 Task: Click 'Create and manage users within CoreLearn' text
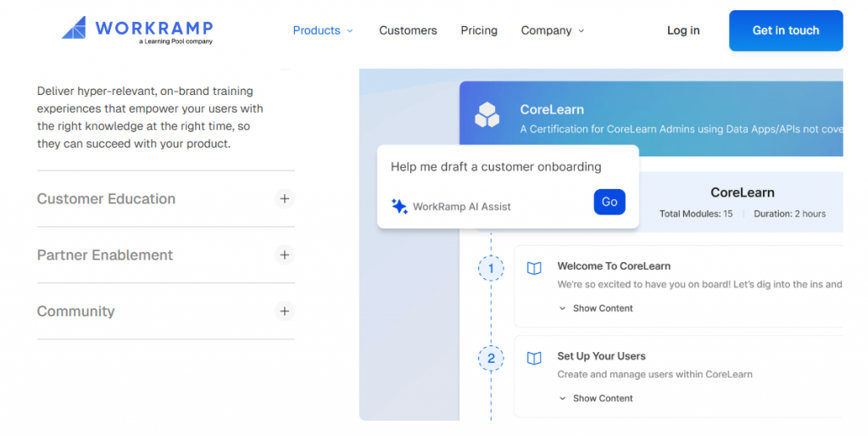coord(655,375)
